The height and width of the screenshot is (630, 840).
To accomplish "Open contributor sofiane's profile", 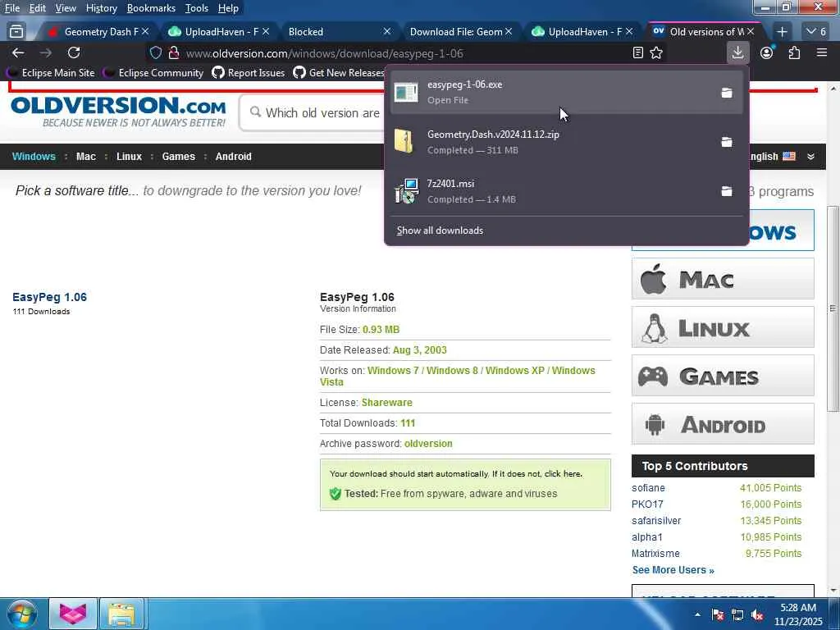I will [648, 488].
